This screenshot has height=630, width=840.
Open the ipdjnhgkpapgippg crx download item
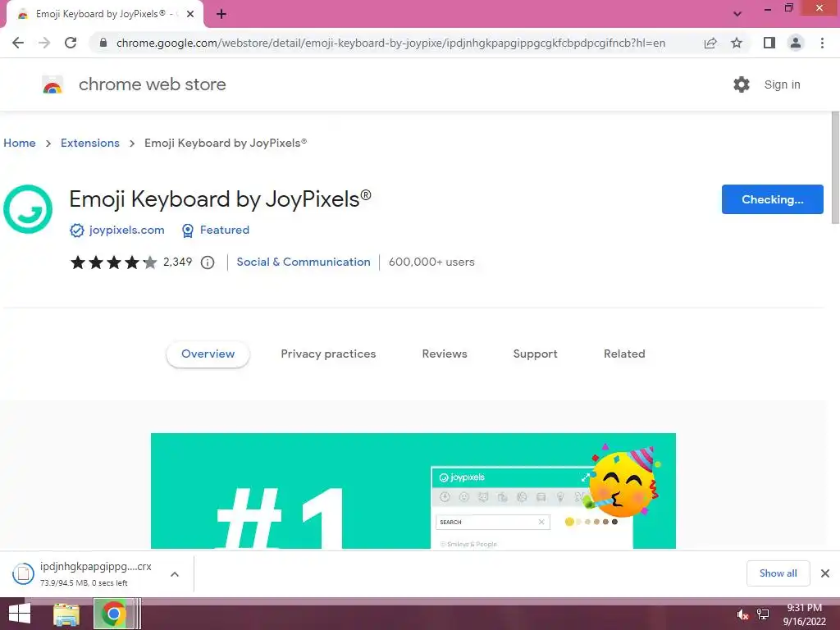[x=96, y=573]
